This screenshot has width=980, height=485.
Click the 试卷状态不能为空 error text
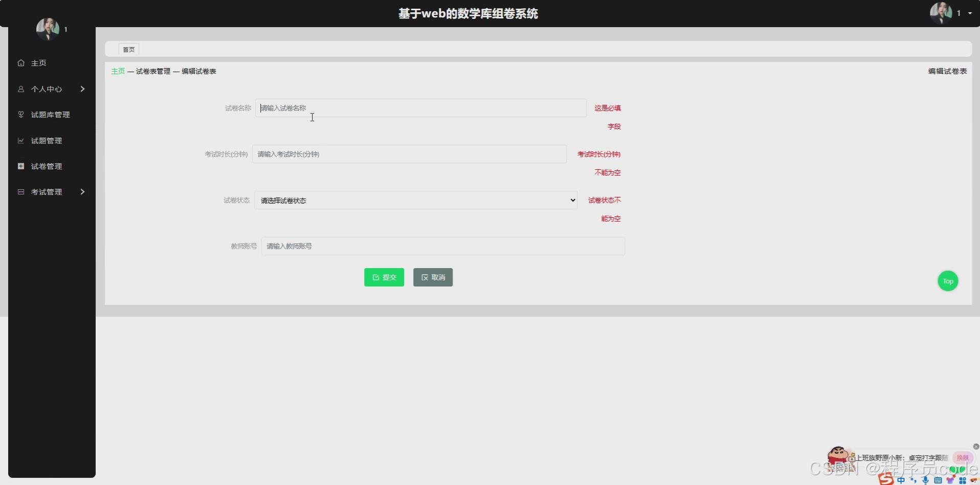coord(605,209)
